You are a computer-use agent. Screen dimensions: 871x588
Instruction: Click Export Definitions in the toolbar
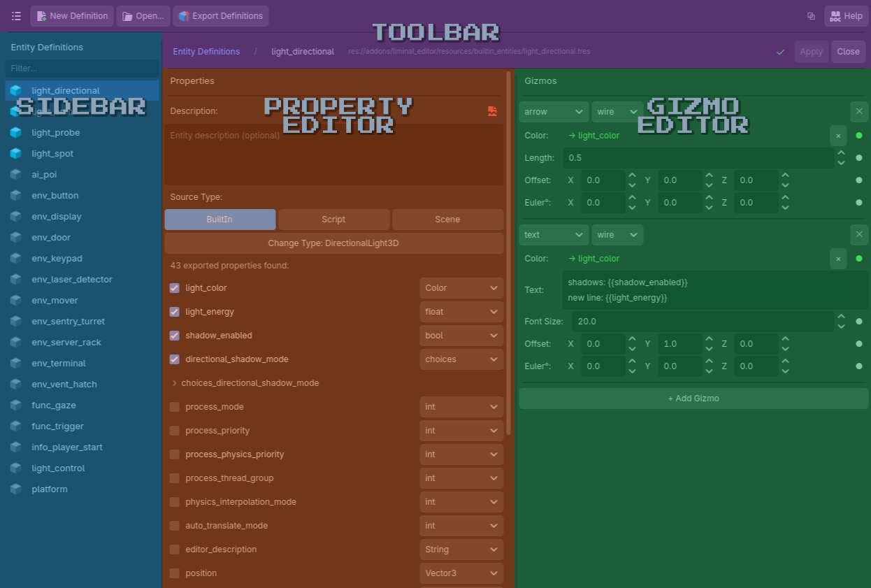(221, 16)
